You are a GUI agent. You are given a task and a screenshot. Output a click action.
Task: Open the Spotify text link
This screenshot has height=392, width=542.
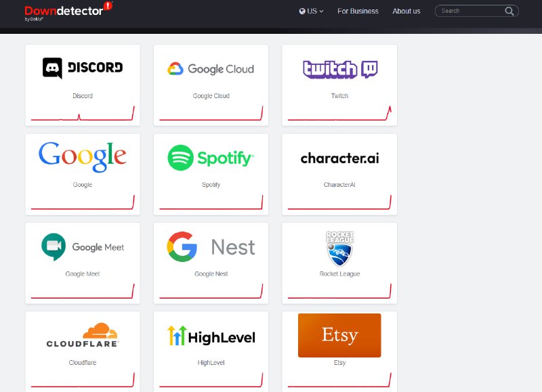click(x=211, y=185)
